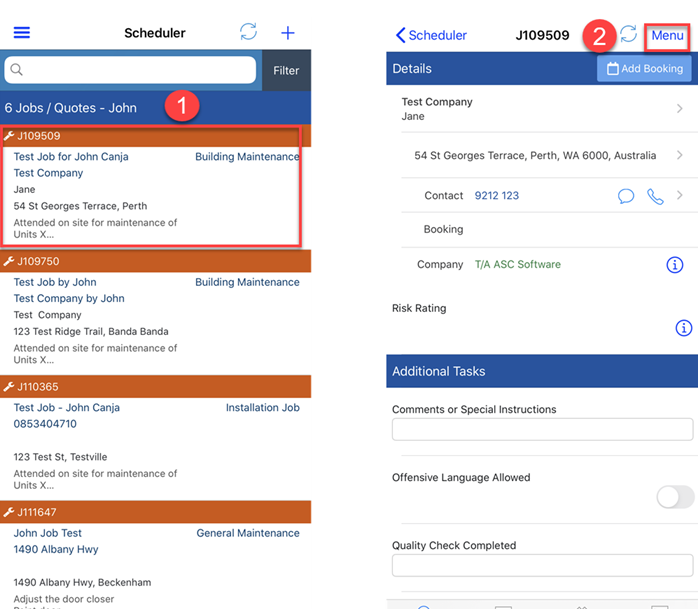Refresh the Scheduler job list
Viewport: 700px width, 615px height.
tap(248, 32)
